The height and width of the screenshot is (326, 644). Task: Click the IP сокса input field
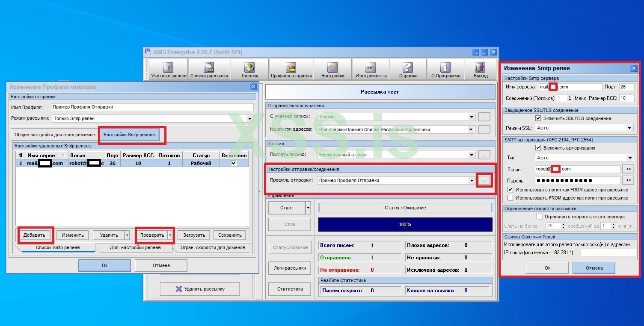click(608, 253)
